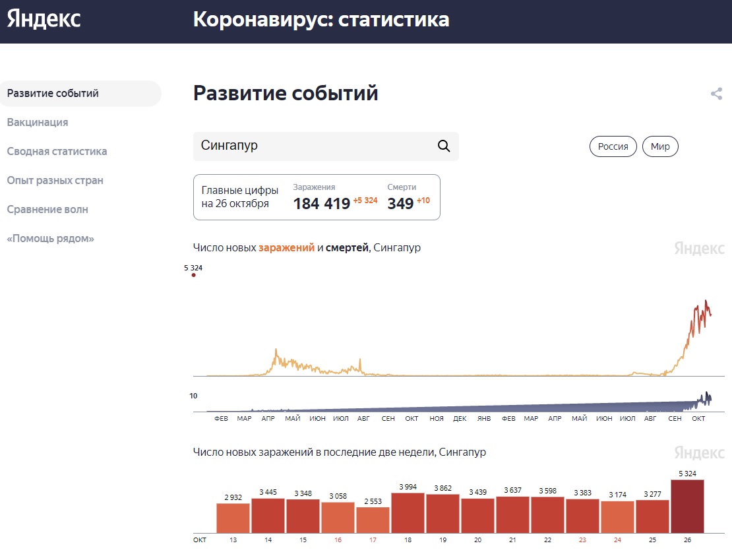Click the 3 277 bar for October 25

(x=652, y=516)
